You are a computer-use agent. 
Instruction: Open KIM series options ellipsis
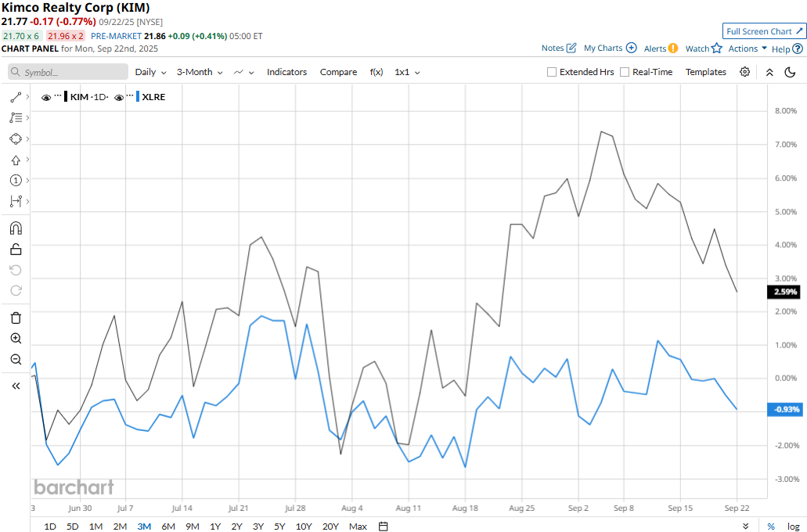pos(58,95)
